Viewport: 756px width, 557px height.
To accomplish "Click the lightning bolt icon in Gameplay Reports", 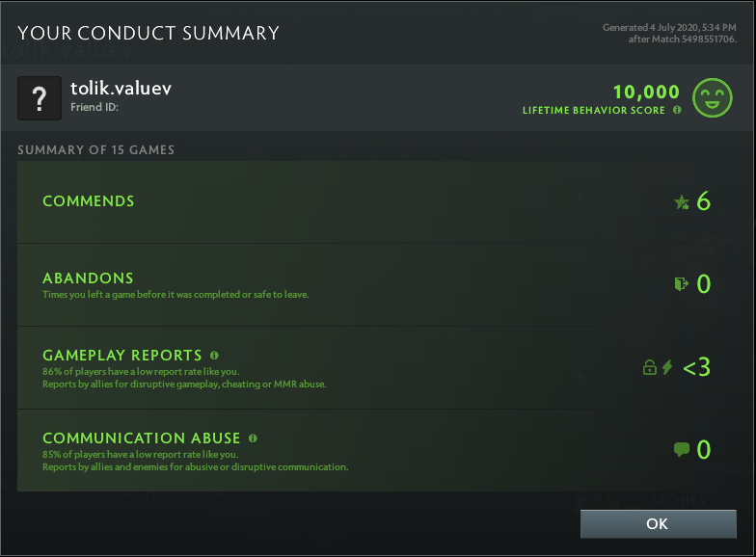I will pos(667,367).
